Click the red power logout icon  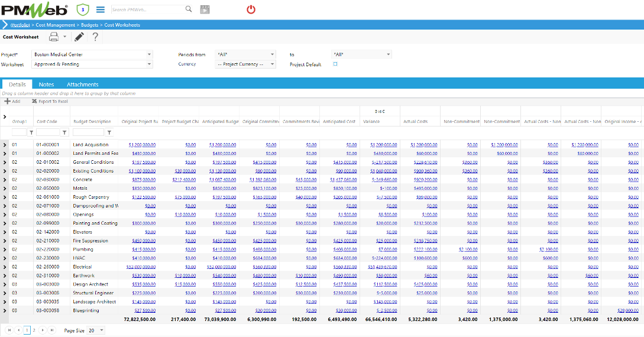pyautogui.click(x=251, y=9)
